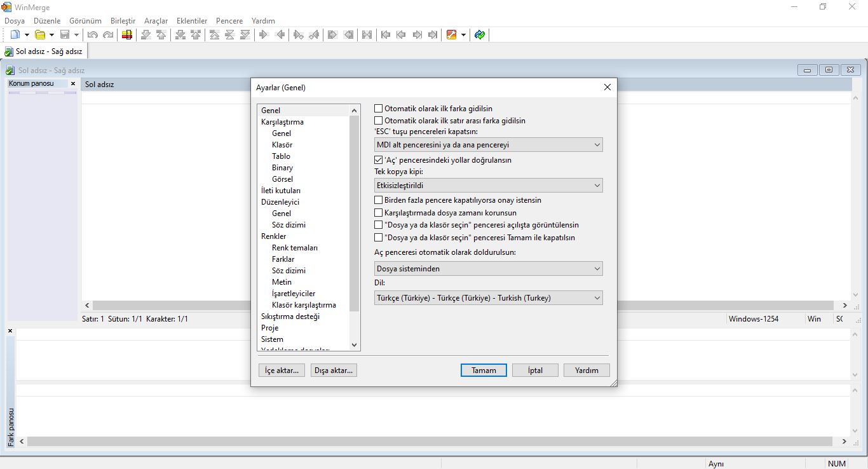Open the Dil language dropdown
The height and width of the screenshot is (469, 868).
point(488,297)
